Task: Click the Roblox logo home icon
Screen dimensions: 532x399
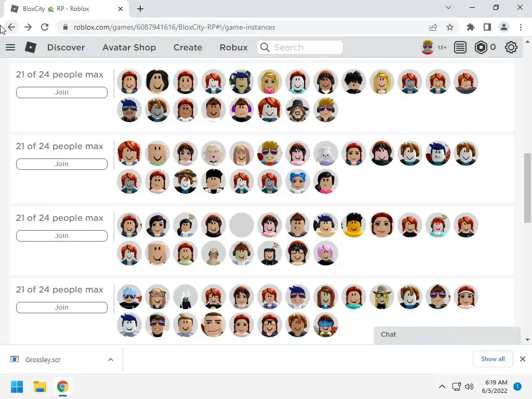Action: click(x=31, y=47)
